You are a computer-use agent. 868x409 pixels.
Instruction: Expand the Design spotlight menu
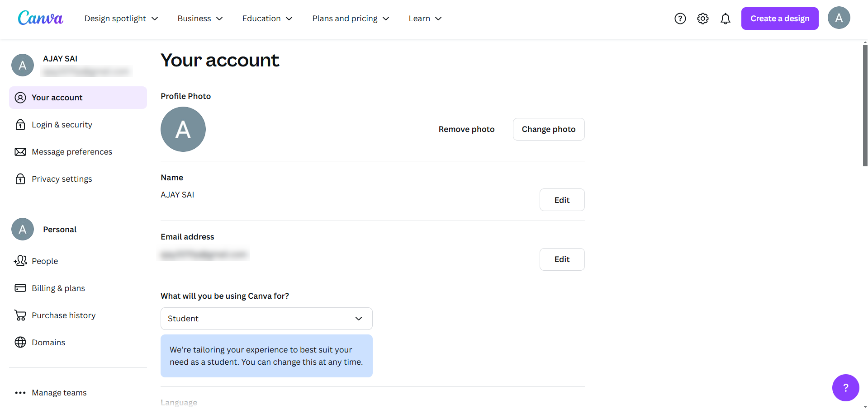point(121,19)
